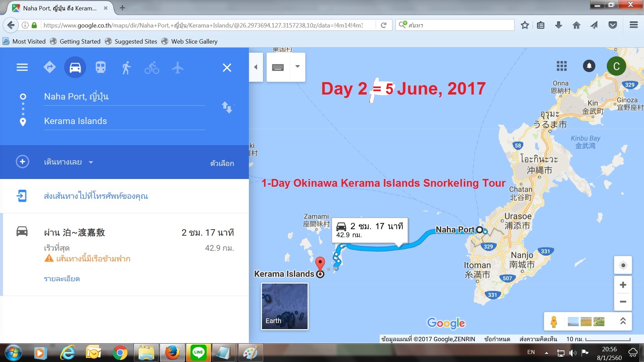644x362 pixels.
Task: Open route details รายละเอียด link
Action: (x=62, y=279)
